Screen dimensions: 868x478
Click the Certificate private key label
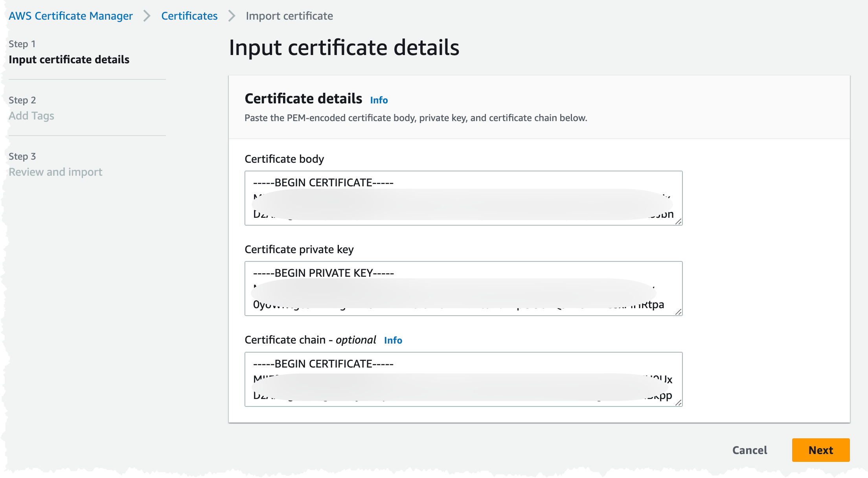299,249
